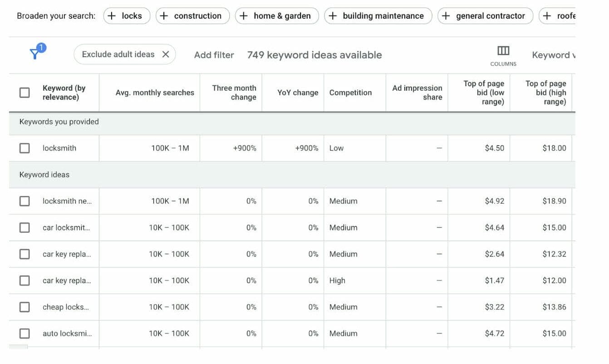
Task: Remove the Exclude adult ideas filter
Action: (x=166, y=54)
